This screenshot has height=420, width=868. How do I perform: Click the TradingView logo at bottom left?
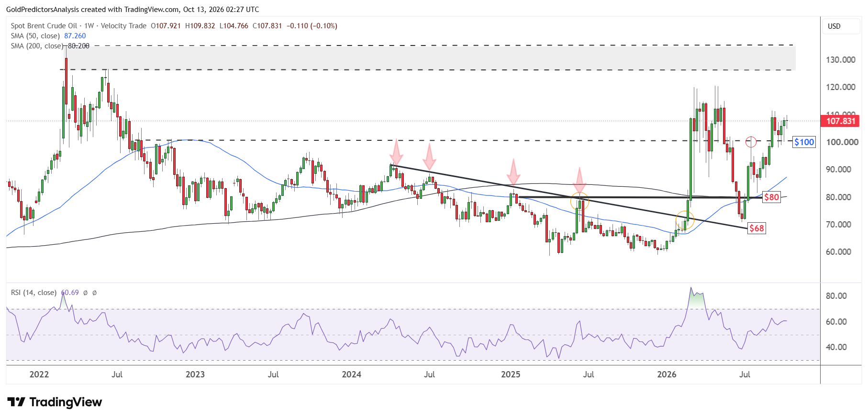click(55, 402)
